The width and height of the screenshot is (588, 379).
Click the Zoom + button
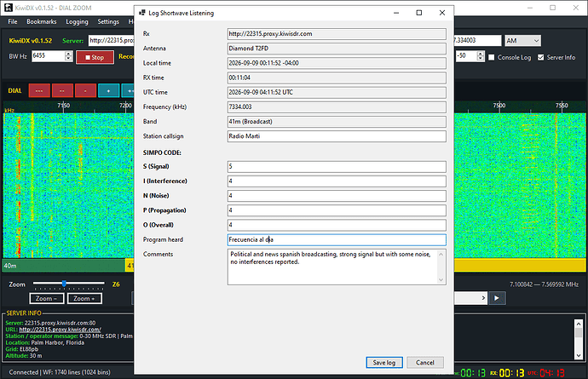(84, 298)
